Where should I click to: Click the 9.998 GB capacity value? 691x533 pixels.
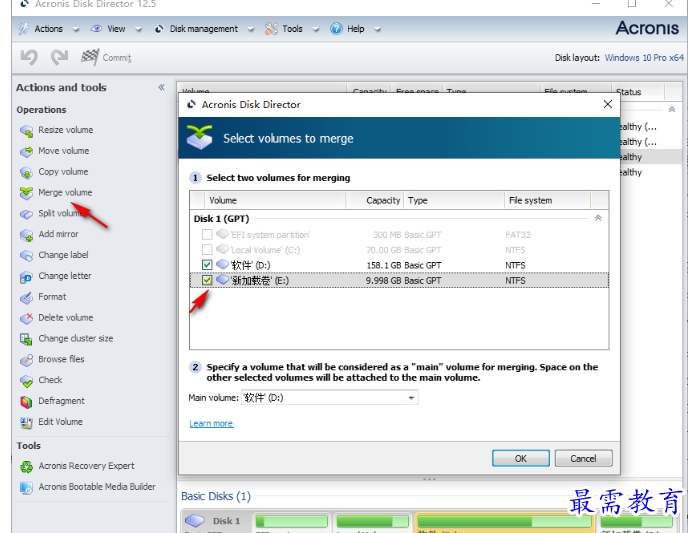pos(384,280)
